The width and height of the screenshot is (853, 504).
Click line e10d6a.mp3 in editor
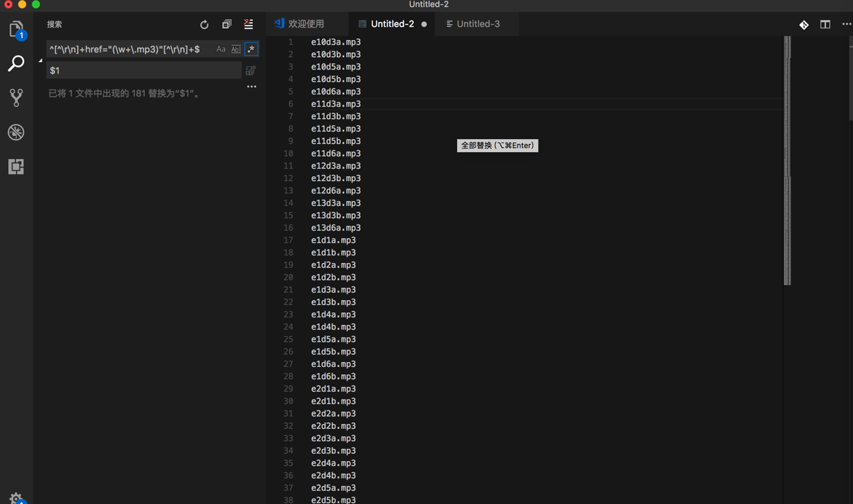(x=336, y=92)
